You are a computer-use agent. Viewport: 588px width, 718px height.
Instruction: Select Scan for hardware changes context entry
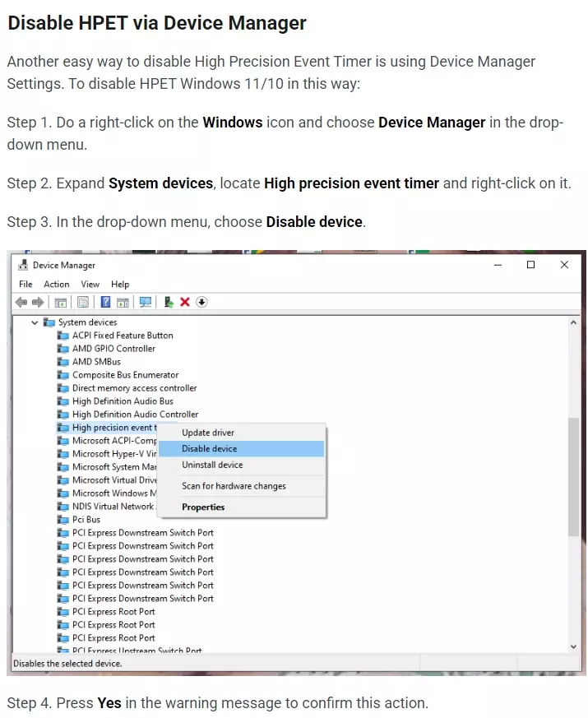[x=241, y=486]
